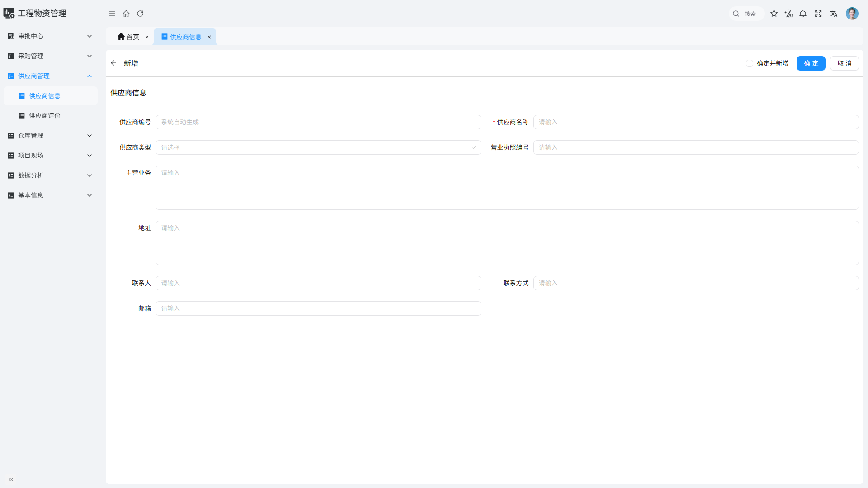Click the 新增 page title text

click(131, 63)
